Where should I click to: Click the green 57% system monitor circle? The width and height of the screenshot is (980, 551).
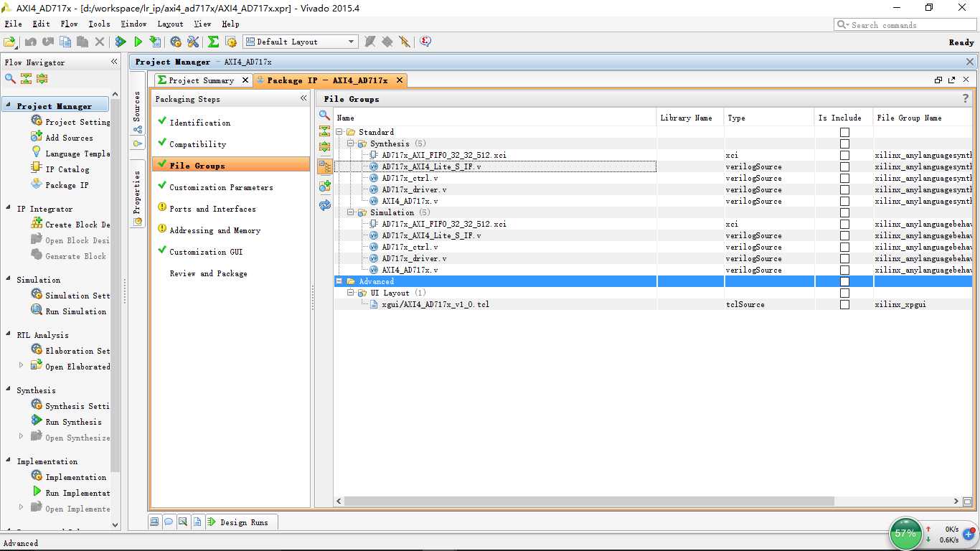click(905, 533)
